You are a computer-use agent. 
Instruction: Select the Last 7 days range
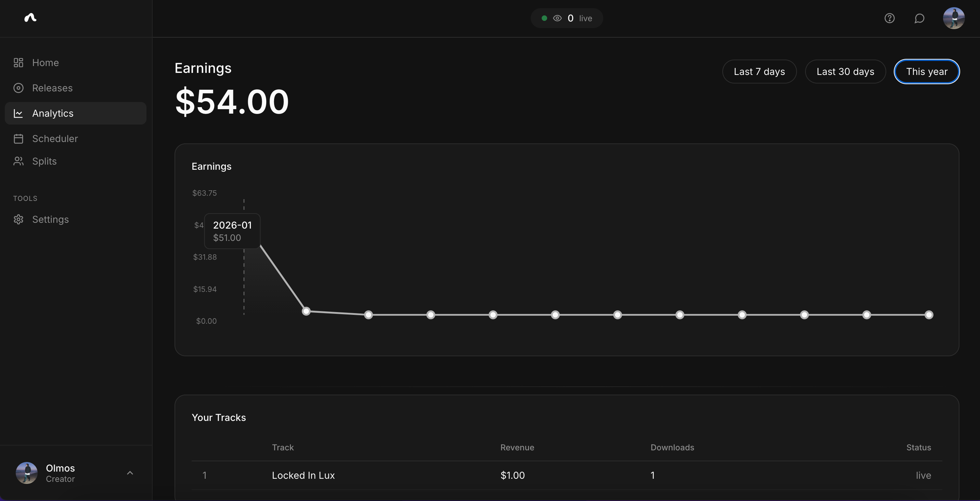click(759, 72)
